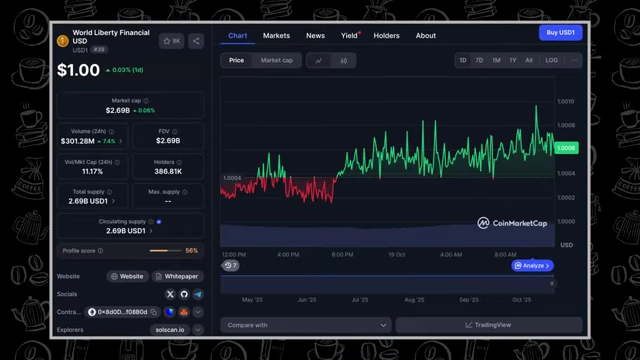Image resolution: width=640 pixels, height=360 pixels.
Task: Set chart range to 7D
Action: pyautogui.click(x=479, y=60)
